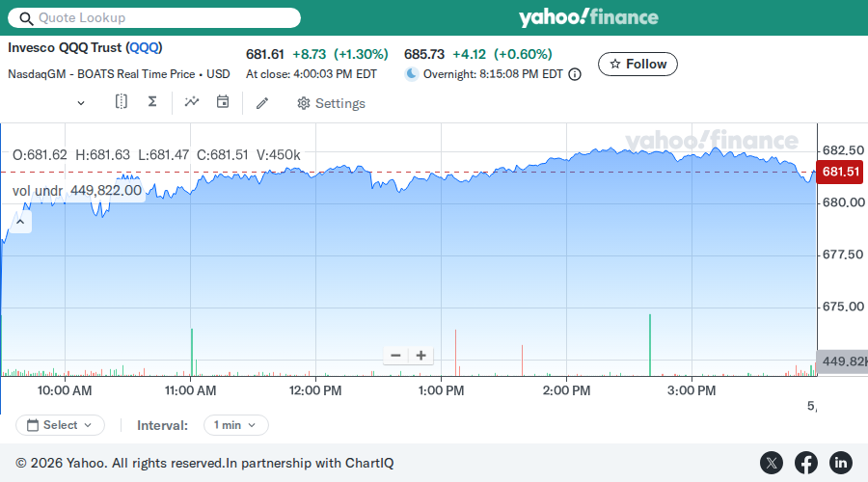Click the NasdaqGM BOATS Real Time Price text
This screenshot has height=482, width=868.
tap(119, 74)
